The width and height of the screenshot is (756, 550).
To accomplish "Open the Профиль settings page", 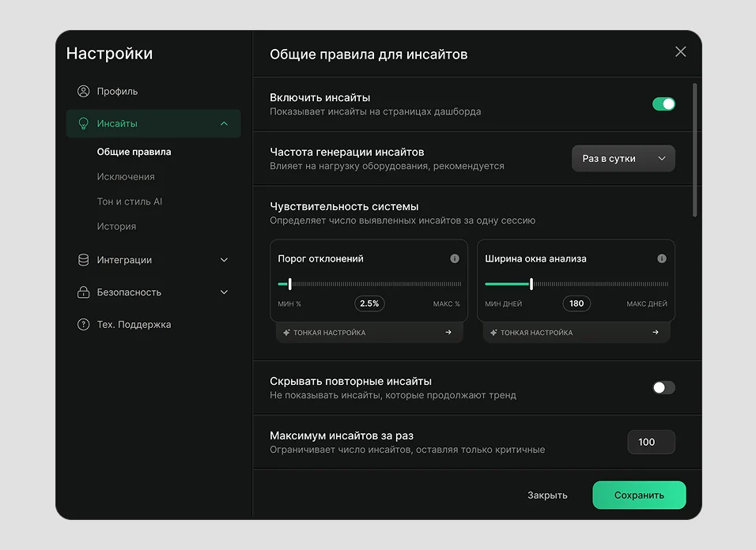I will pyautogui.click(x=153, y=91).
